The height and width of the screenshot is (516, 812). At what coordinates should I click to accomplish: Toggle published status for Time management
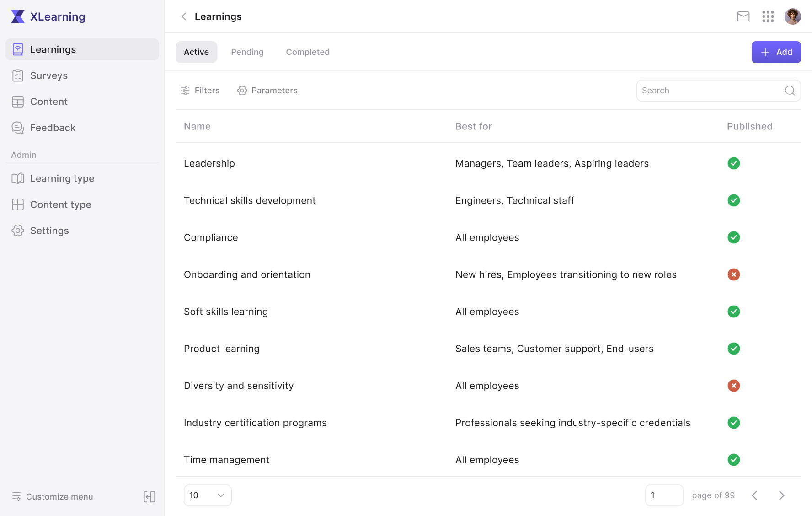point(734,460)
